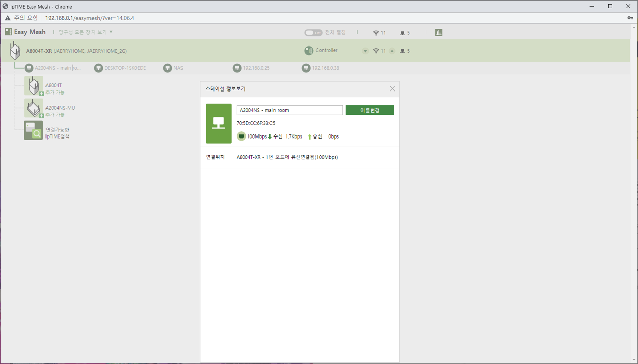
Task: Select the 192.168.0.38 station
Action: (x=321, y=68)
